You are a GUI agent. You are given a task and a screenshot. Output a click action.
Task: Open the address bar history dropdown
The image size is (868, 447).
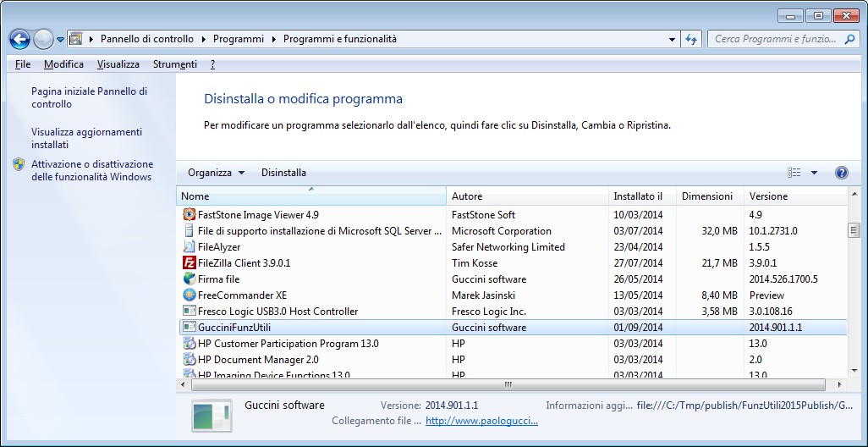tap(672, 39)
